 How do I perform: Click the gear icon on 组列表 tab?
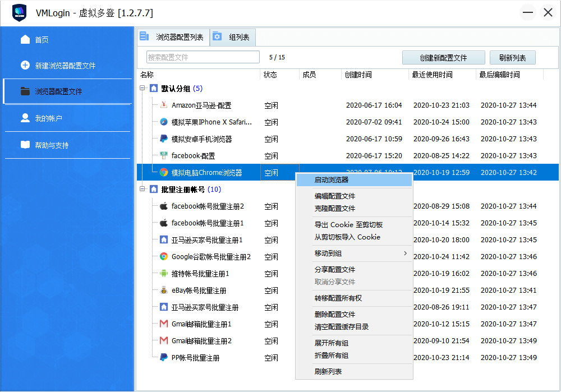217,36
